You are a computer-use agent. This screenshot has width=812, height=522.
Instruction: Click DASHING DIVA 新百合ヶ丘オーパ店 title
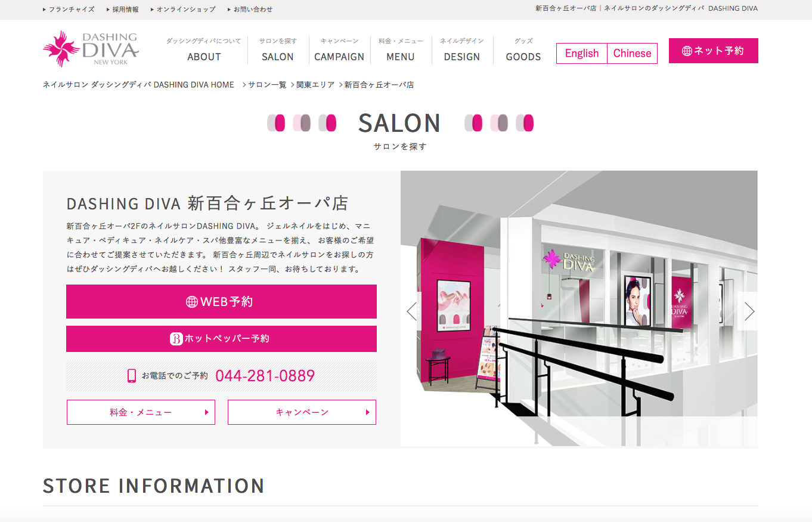(x=207, y=203)
